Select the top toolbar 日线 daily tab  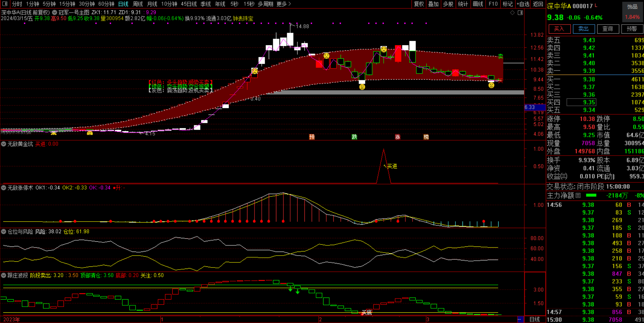point(123,4)
